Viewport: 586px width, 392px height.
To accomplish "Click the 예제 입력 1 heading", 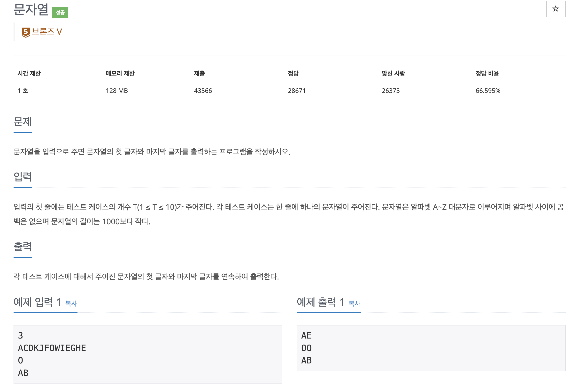I will [x=38, y=302].
